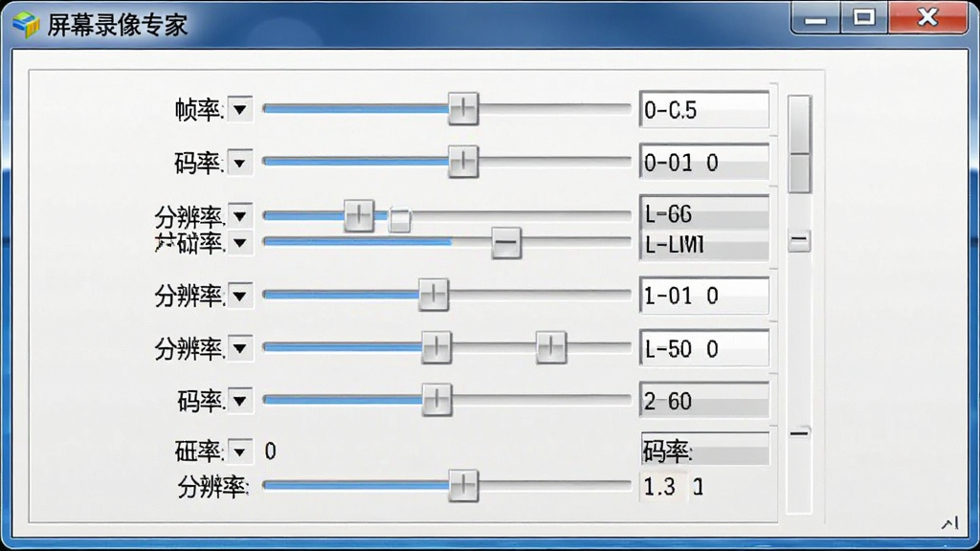Focus the 0-01 0 value field
The image size is (980, 551).
click(x=704, y=163)
